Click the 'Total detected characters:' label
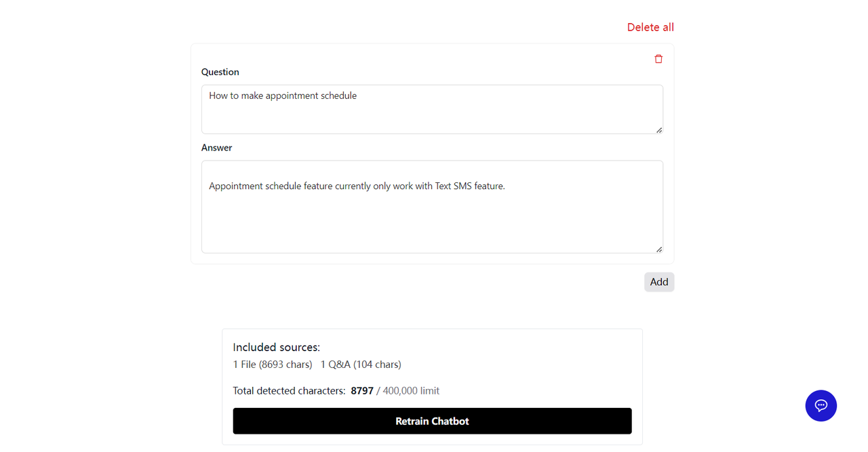 pyautogui.click(x=289, y=391)
